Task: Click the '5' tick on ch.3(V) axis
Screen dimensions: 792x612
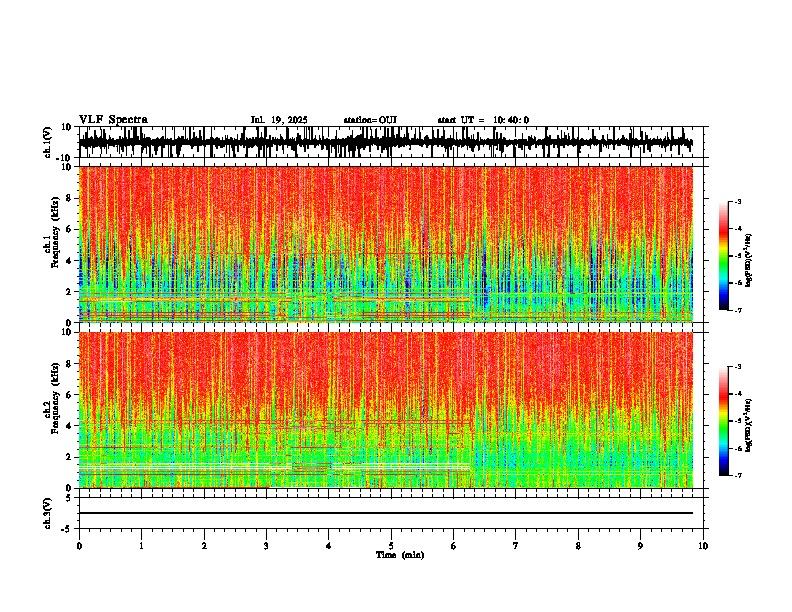Action: coord(70,497)
